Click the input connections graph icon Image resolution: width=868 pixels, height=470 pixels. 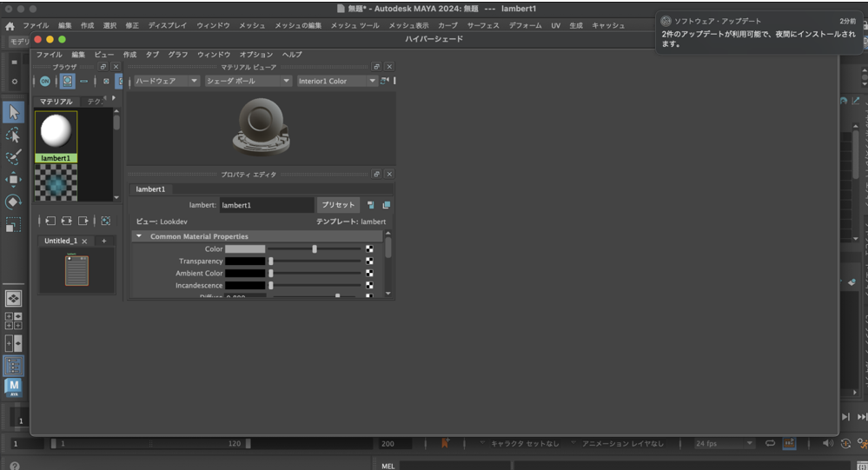pos(50,221)
